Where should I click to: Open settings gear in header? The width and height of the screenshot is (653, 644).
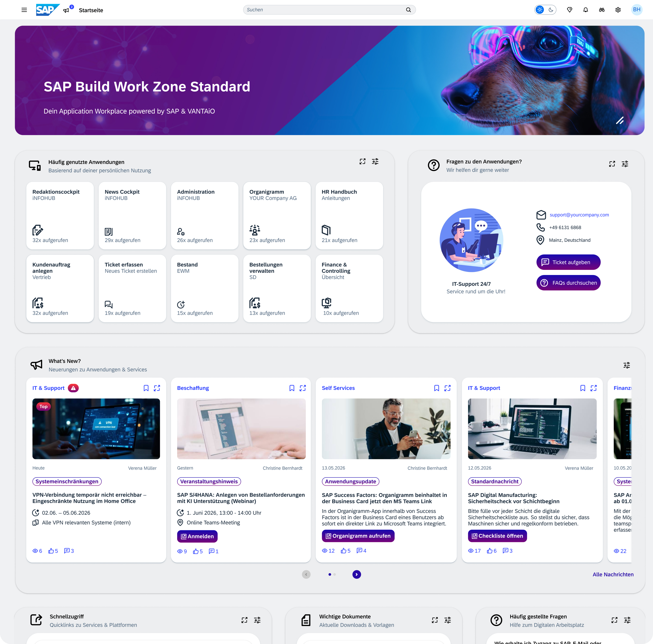(618, 10)
